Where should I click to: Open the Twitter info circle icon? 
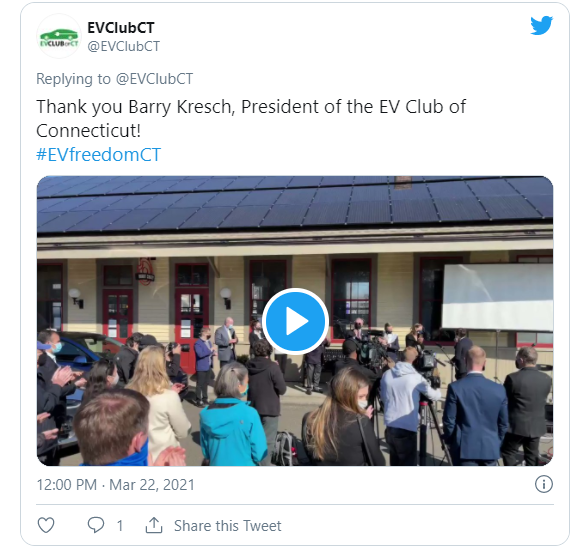[544, 484]
